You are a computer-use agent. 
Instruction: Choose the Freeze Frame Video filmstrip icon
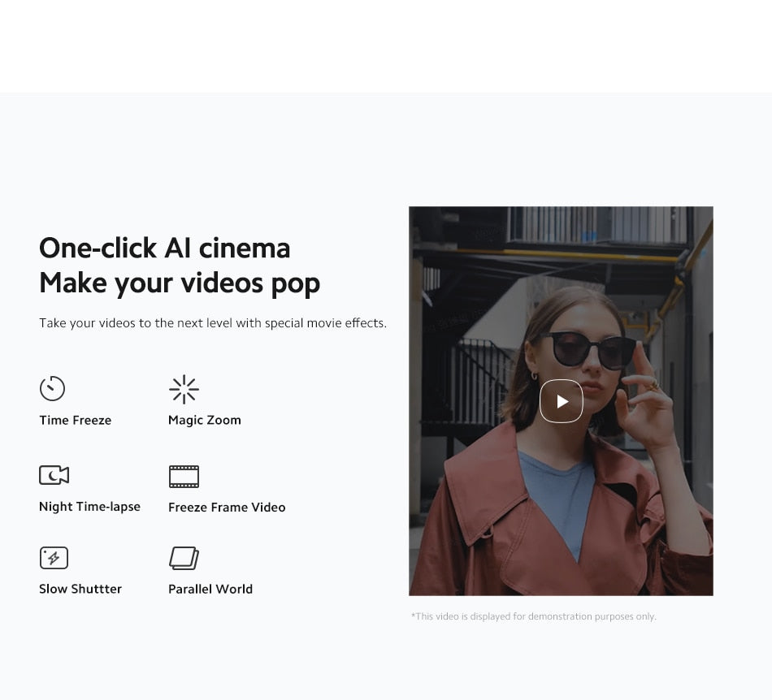point(184,476)
